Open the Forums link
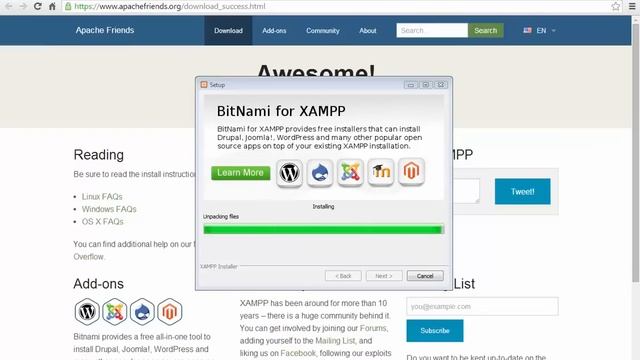Viewport: 640px width, 360px height. click(x=373, y=328)
